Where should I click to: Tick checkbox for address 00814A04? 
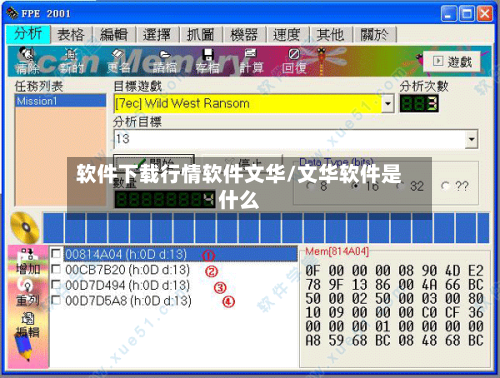(x=56, y=254)
